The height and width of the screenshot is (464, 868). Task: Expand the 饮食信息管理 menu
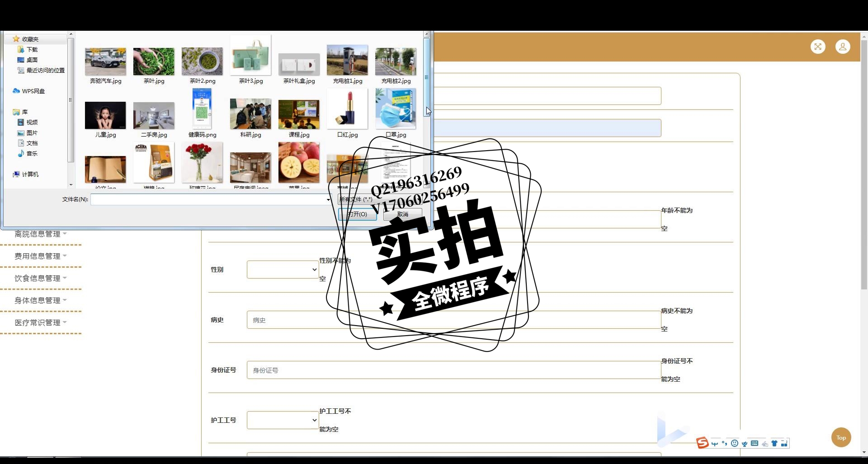click(41, 279)
